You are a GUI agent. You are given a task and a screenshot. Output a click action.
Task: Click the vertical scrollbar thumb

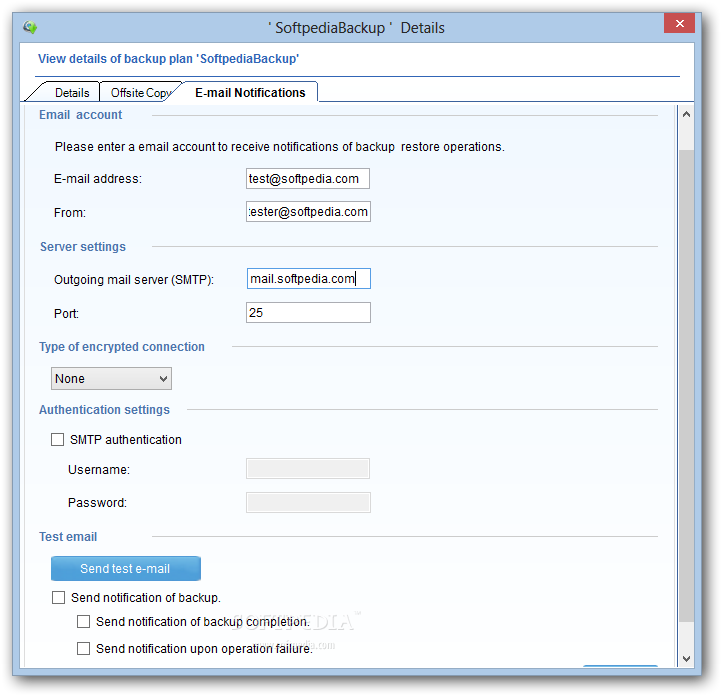(x=686, y=386)
